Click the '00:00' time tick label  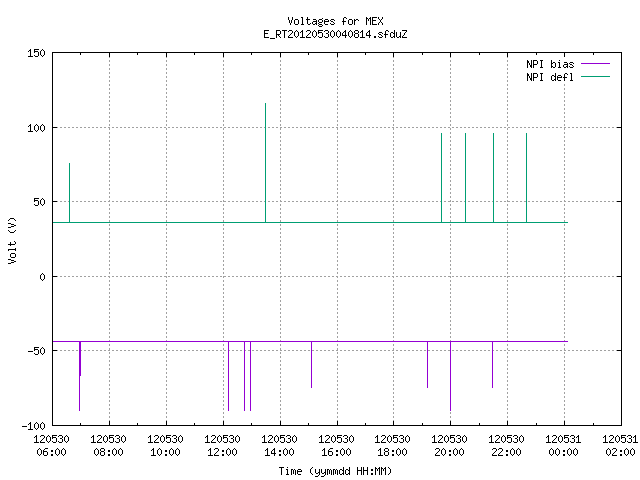[563, 452]
